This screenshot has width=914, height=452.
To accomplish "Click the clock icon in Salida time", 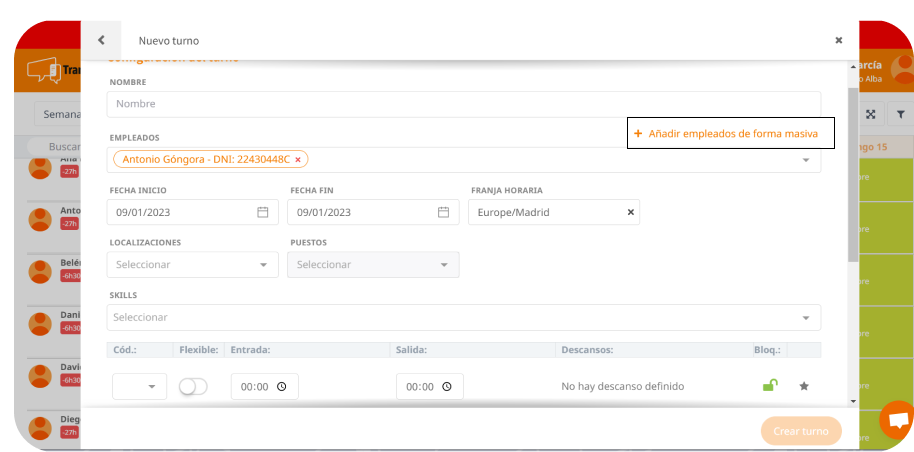I will tap(447, 387).
